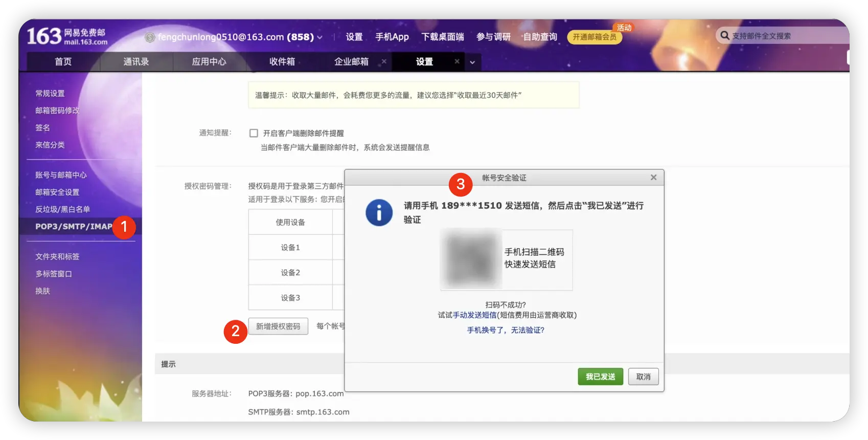Screen dimensions: 868x440
Task: Click 下载桌面端 in the header
Action: pyautogui.click(x=443, y=37)
